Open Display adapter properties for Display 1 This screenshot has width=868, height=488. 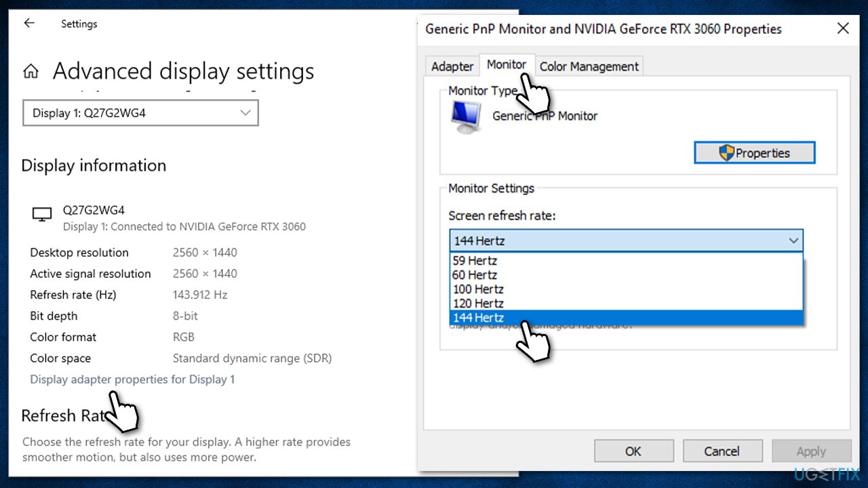[132, 379]
